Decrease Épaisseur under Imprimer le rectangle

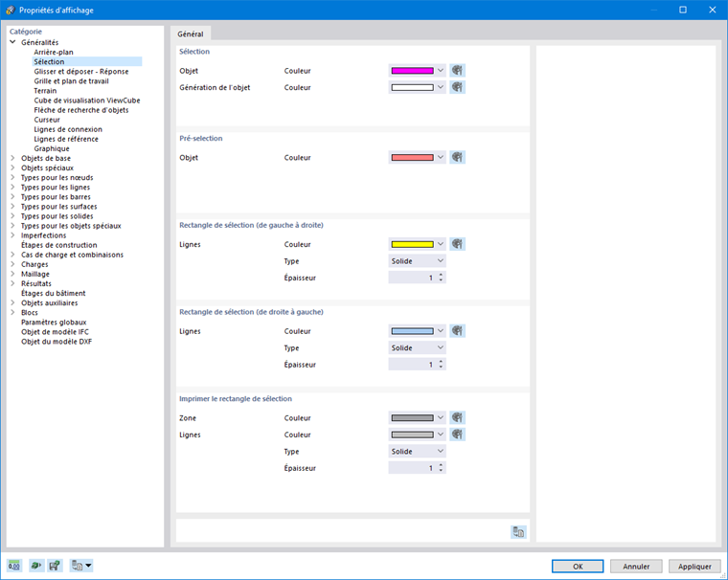tap(441, 471)
